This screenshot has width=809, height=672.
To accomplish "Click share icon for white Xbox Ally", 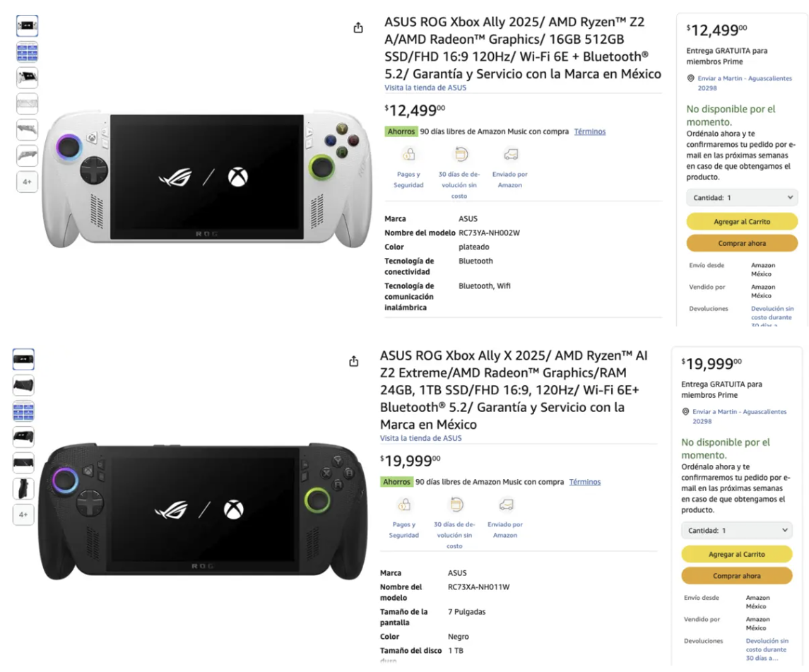I will pyautogui.click(x=358, y=28).
